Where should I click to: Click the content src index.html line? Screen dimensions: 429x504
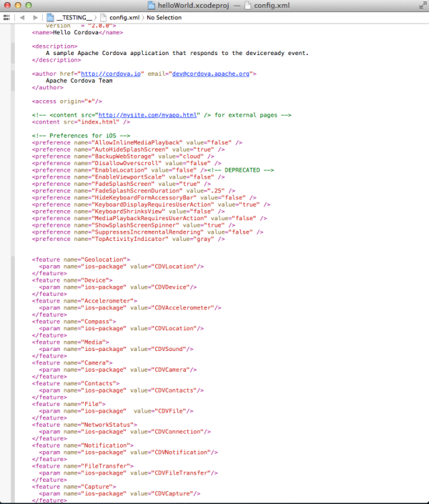point(81,122)
